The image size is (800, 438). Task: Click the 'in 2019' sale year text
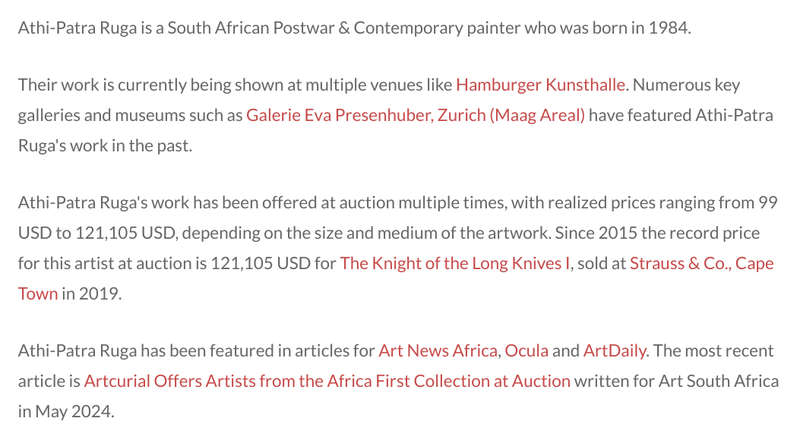click(91, 294)
